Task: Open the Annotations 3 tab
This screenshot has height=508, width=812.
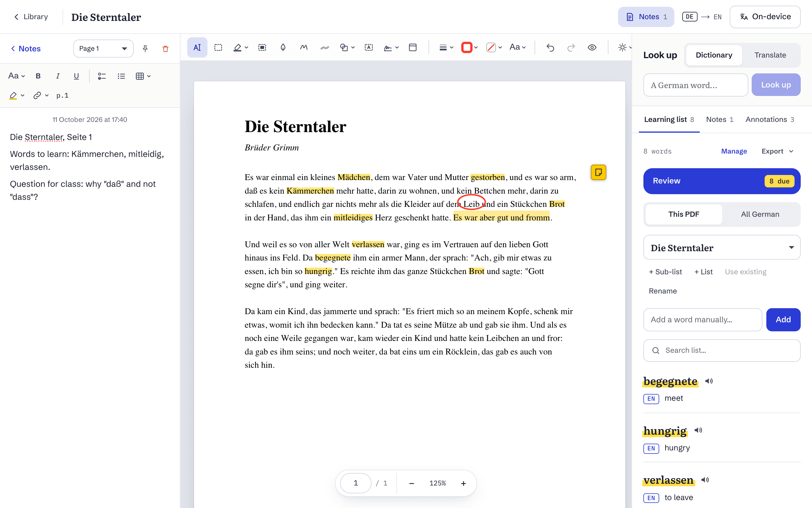Action: pos(769,119)
